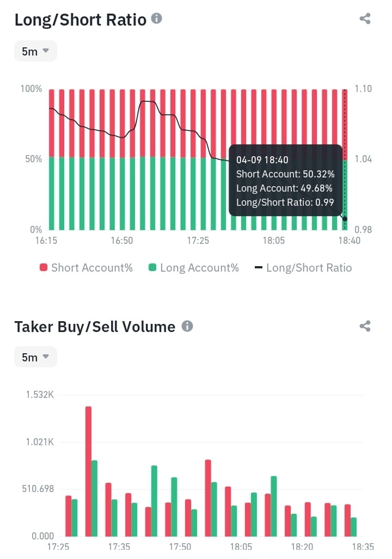The width and height of the screenshot is (392, 559).
Task: Open 5m interval dropdown for Long/Short Ratio
Action: pyautogui.click(x=35, y=51)
